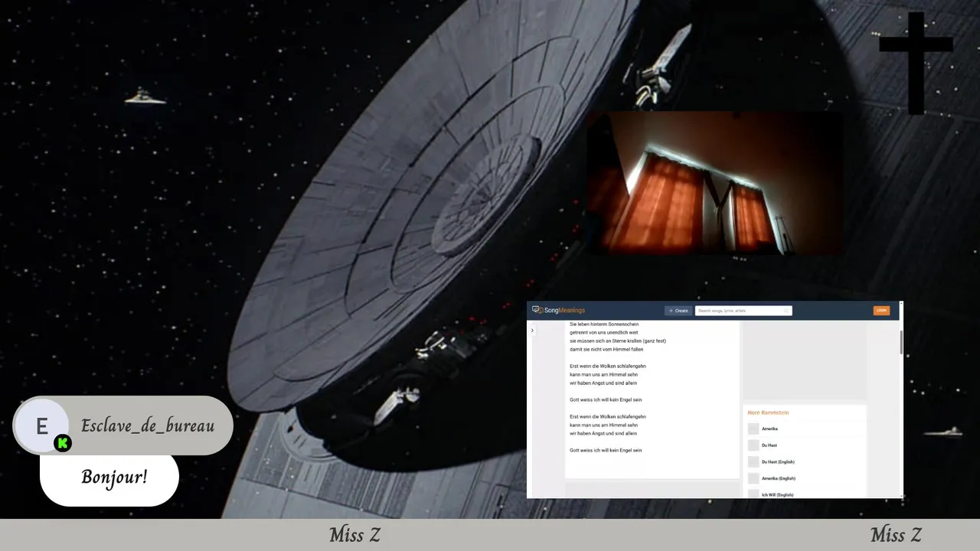This screenshot has width=980, height=551.
Task: Click the Create button in SongMeanings header
Action: tap(678, 311)
